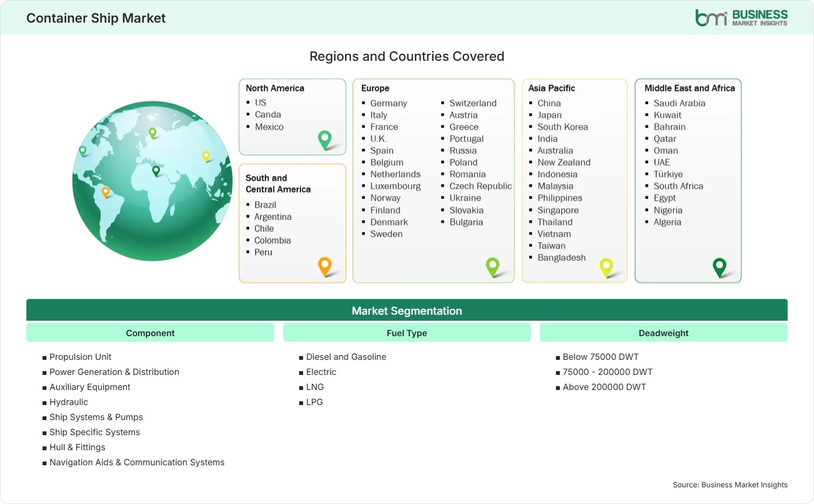The image size is (814, 504).
Task: Click UAE in the list
Action: click(x=662, y=162)
